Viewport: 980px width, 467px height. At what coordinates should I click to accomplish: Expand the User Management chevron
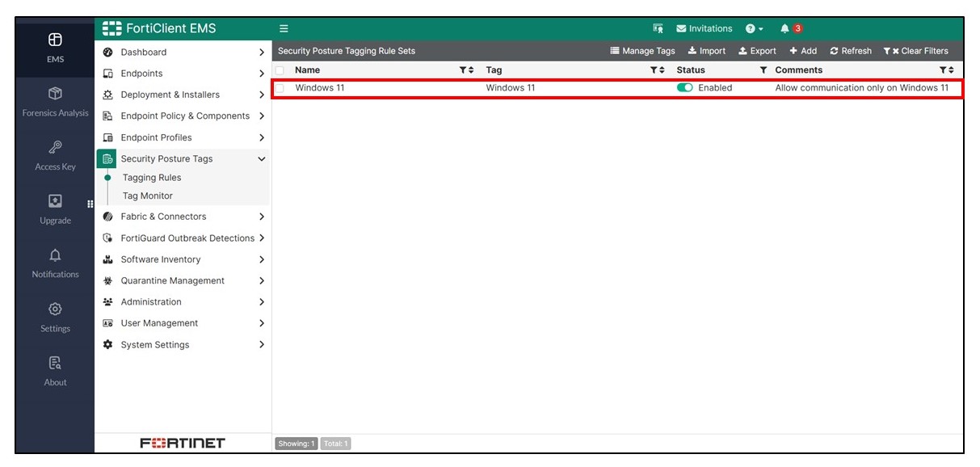click(x=262, y=323)
